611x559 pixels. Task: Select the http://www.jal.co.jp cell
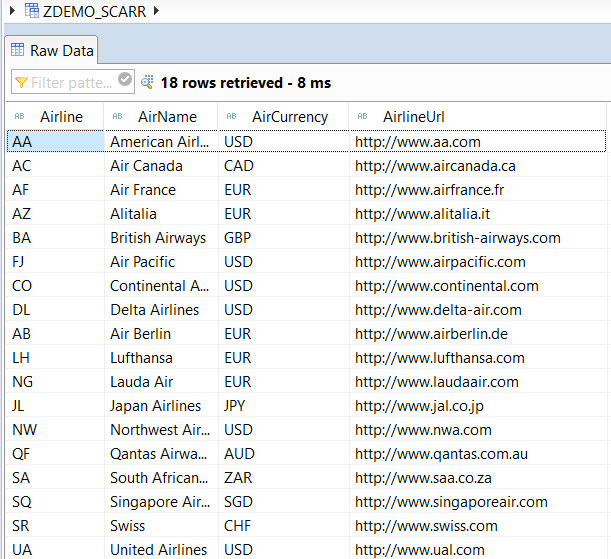click(x=478, y=406)
